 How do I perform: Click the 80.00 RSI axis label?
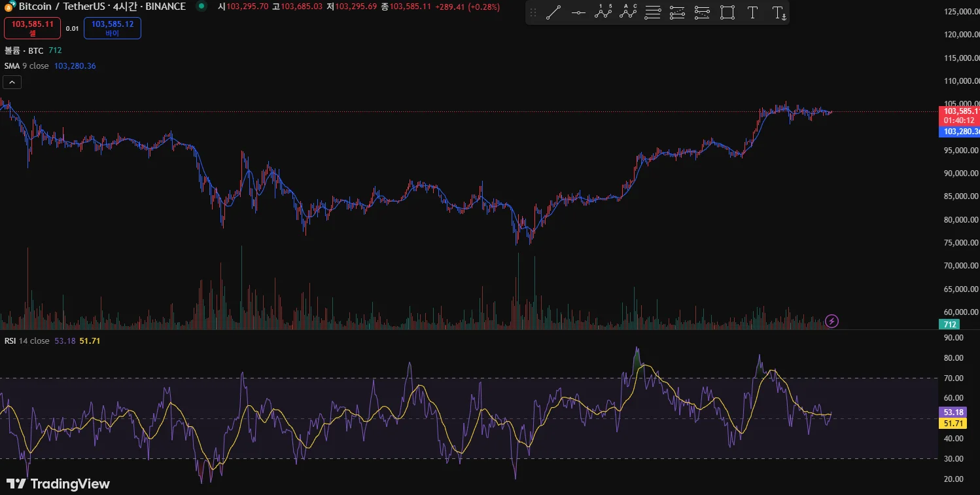953,358
